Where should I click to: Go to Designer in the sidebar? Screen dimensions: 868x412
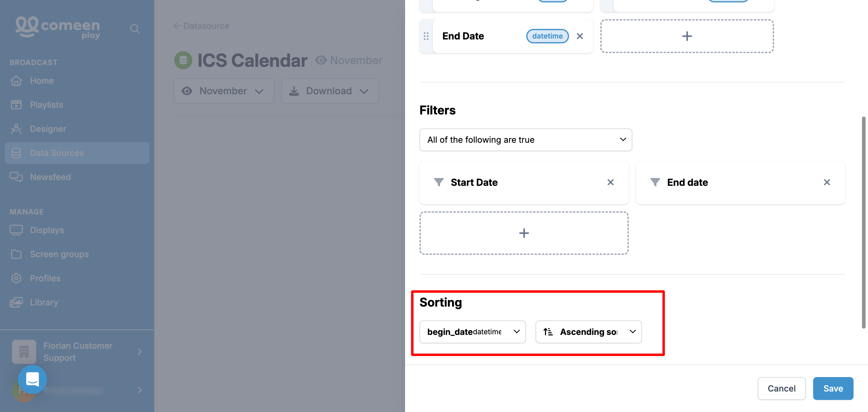[x=48, y=129]
